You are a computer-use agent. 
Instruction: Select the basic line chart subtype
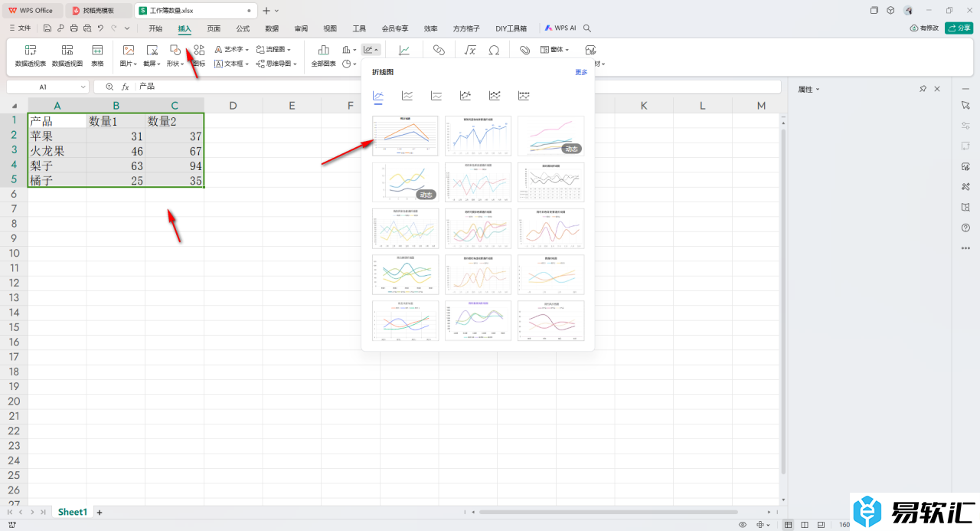point(378,96)
